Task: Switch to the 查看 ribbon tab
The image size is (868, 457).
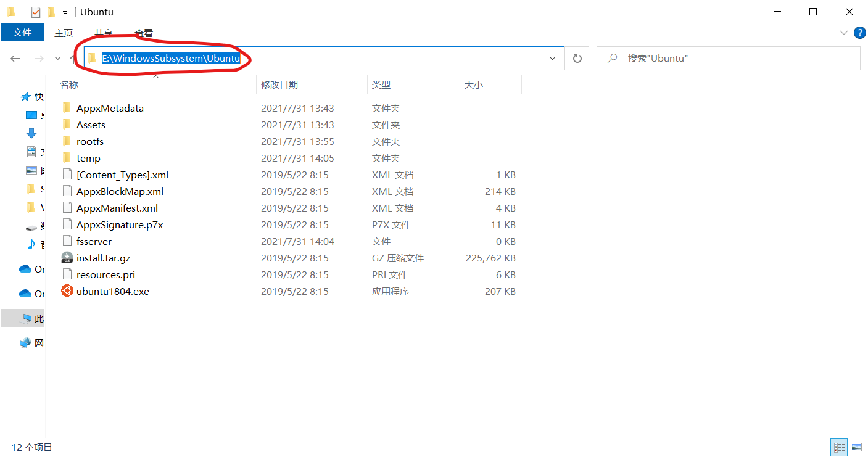Action: click(x=143, y=33)
